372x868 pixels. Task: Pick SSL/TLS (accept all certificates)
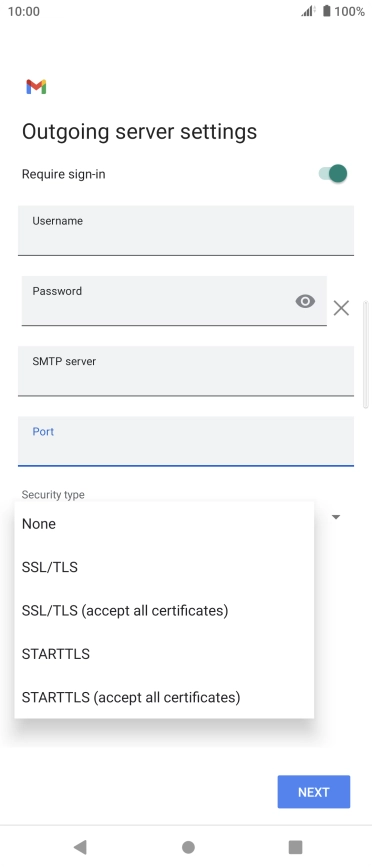[x=164, y=610]
